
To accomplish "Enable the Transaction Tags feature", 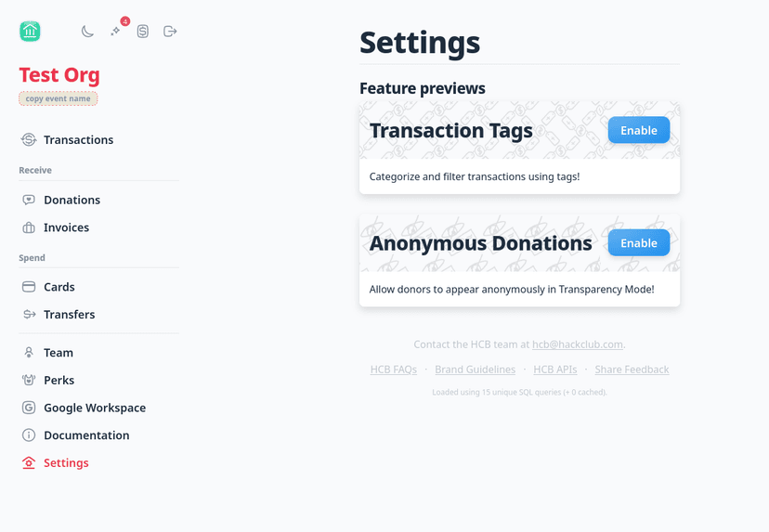I will tap(638, 131).
